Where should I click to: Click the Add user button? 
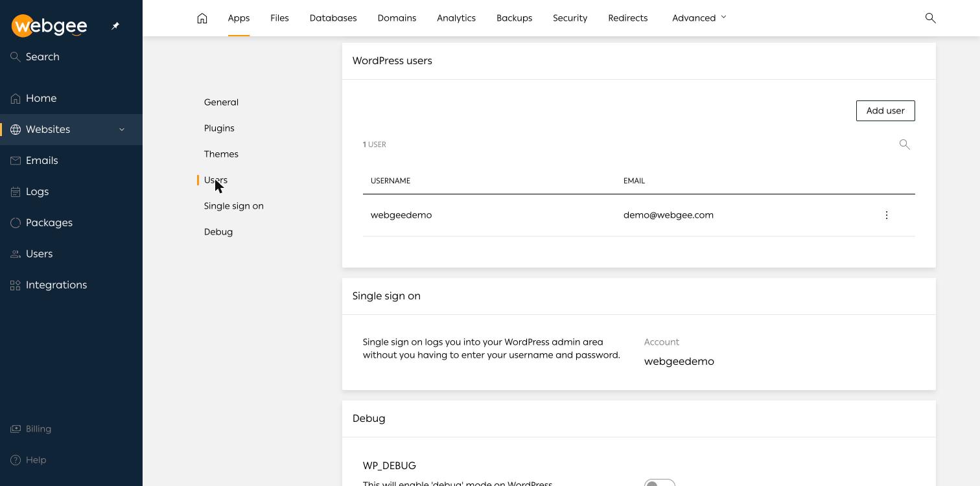click(885, 111)
